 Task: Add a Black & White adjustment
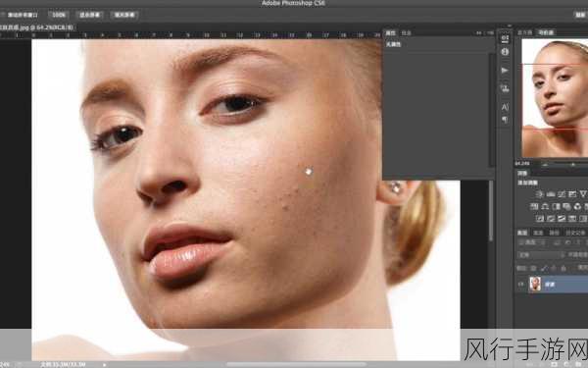click(556, 206)
